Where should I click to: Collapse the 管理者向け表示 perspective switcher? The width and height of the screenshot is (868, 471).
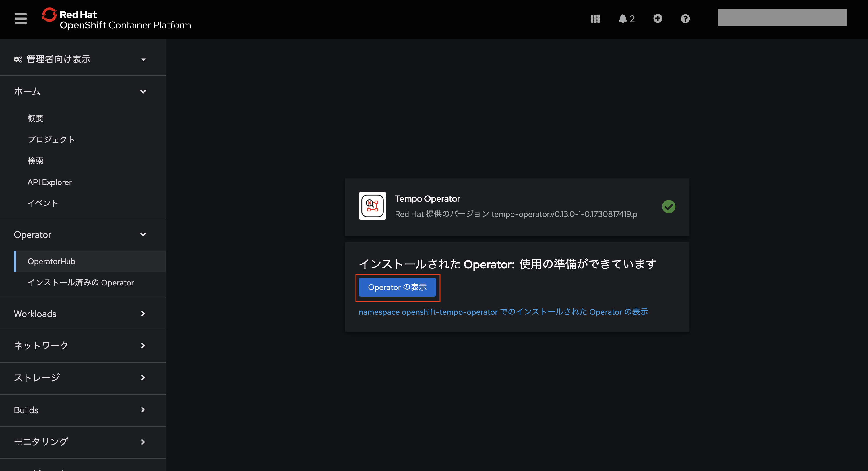click(x=143, y=59)
